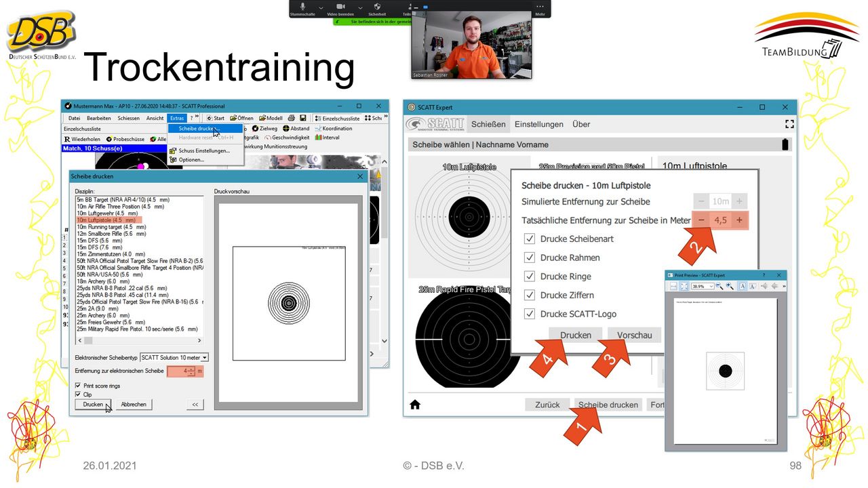Uncheck Drucke Rahmen
This screenshot has width=868, height=488.
click(530, 258)
